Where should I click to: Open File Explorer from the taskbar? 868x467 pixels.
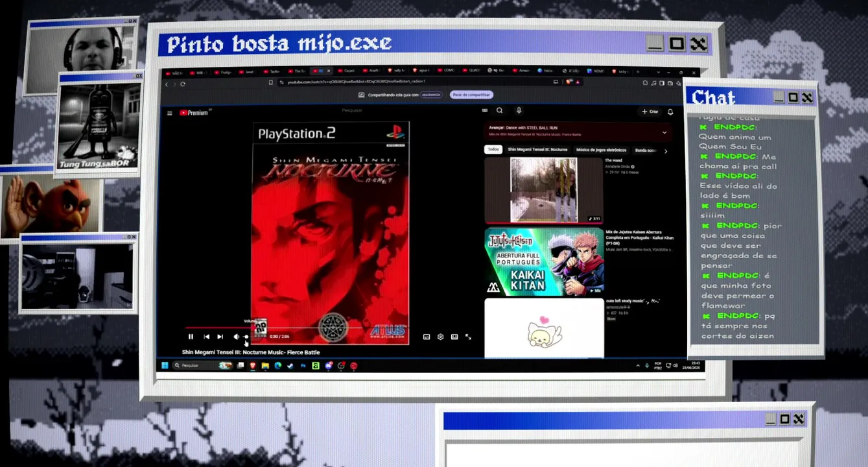[265, 366]
